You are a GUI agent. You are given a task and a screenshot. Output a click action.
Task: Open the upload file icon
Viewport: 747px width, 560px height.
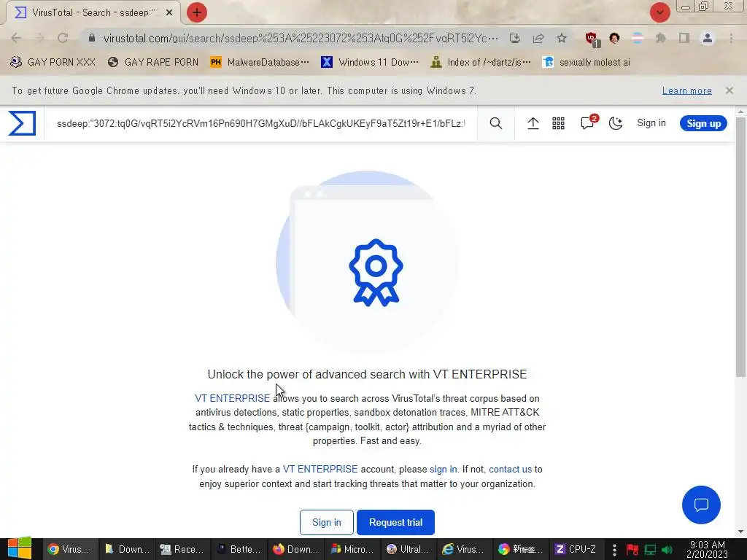(533, 123)
